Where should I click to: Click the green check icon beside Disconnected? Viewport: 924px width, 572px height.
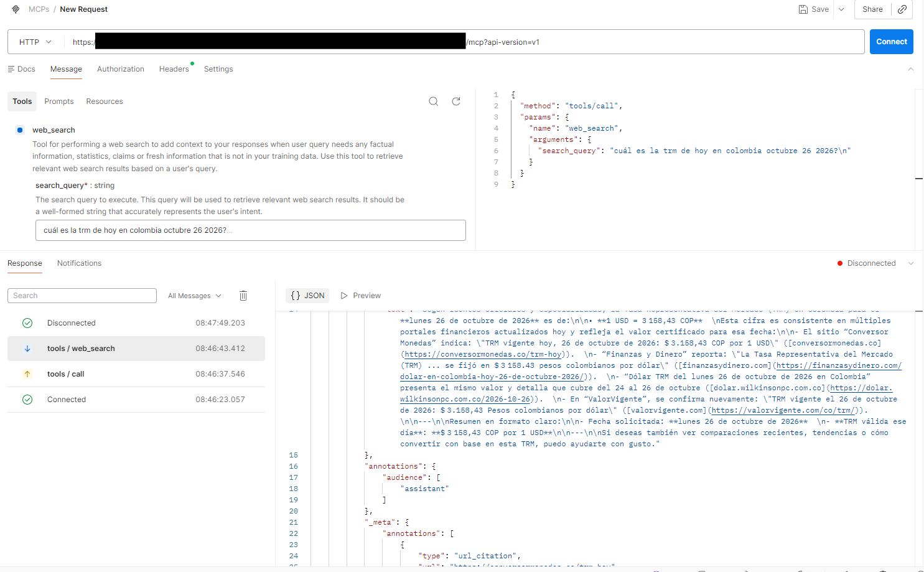coord(27,323)
